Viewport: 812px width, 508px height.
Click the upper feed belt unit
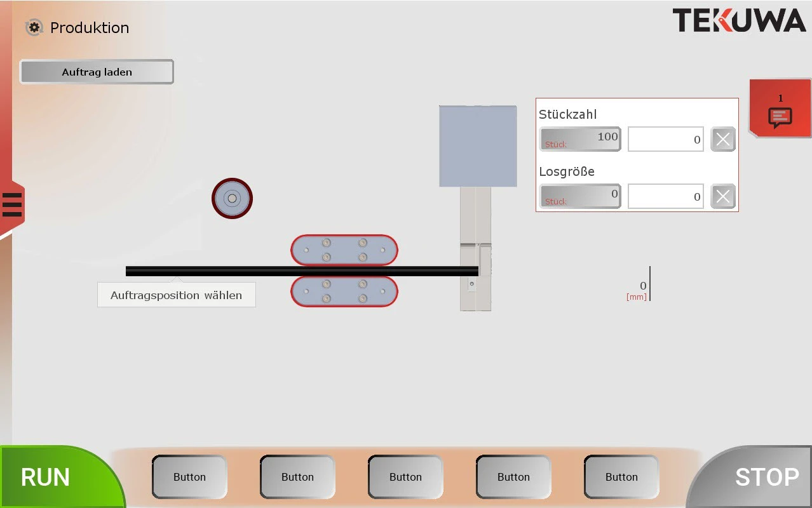[x=344, y=250]
